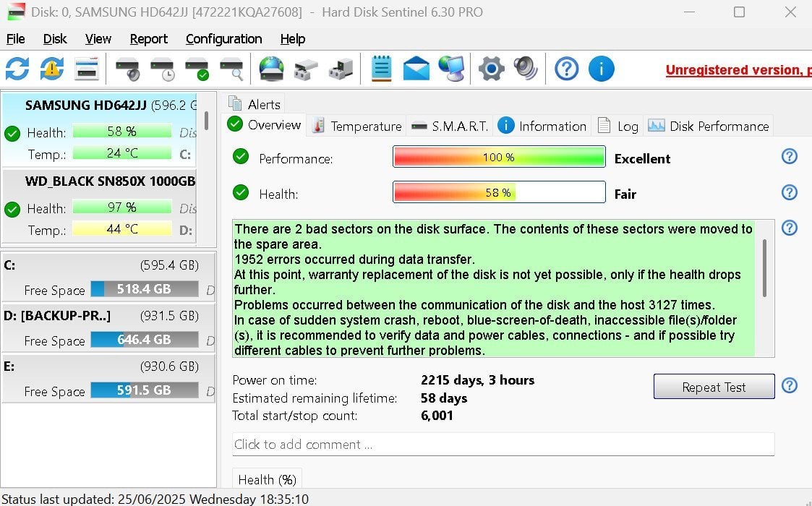The image size is (812, 506).
Task: Click the refresh with warning alert icon
Action: click(x=52, y=69)
